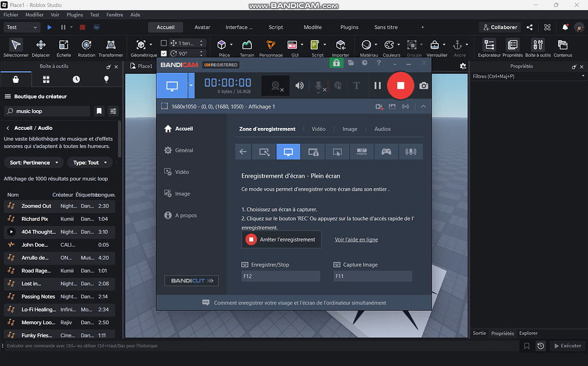This screenshot has width=588, height=366.
Task: Toggle Bandicam mouse click effect
Action: (x=338, y=86)
